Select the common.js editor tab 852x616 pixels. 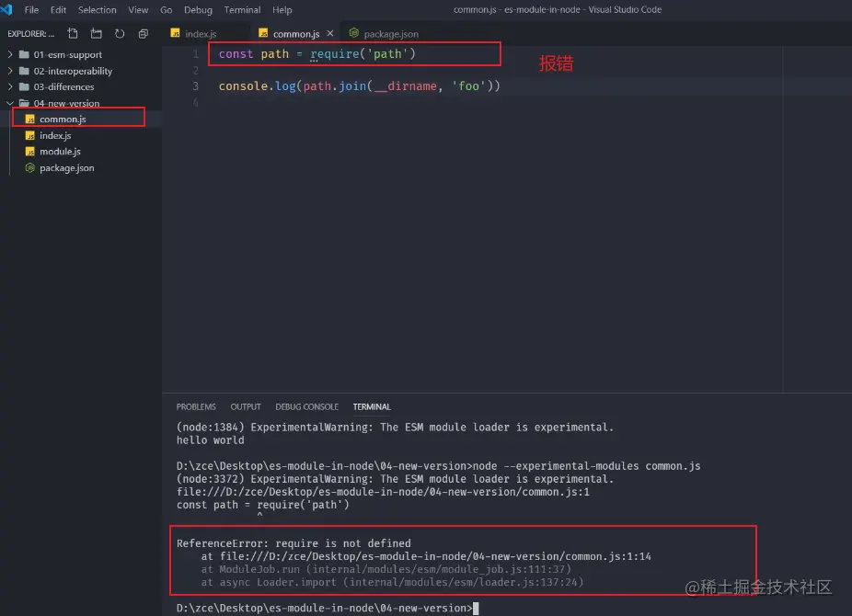point(296,34)
